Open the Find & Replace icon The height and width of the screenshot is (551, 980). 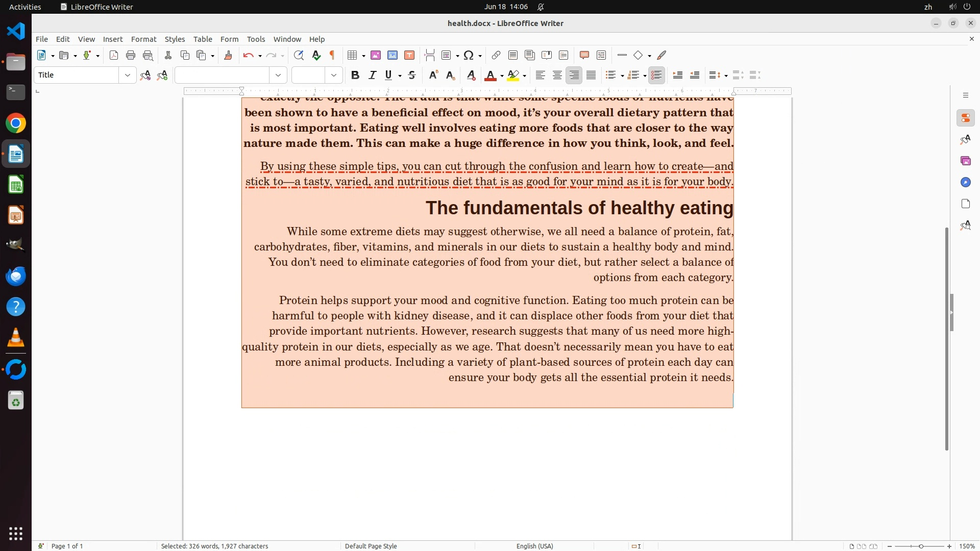299,56
